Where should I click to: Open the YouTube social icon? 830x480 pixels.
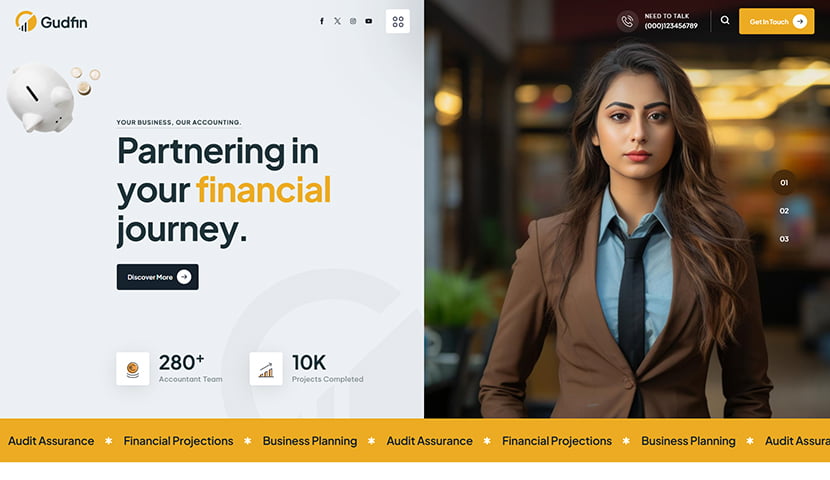pyautogui.click(x=368, y=21)
